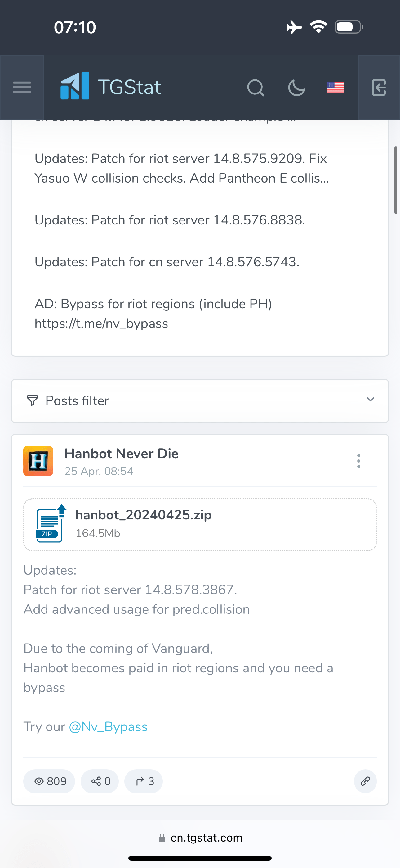Open post options three-dot menu
This screenshot has height=868, width=400.
[x=358, y=461]
